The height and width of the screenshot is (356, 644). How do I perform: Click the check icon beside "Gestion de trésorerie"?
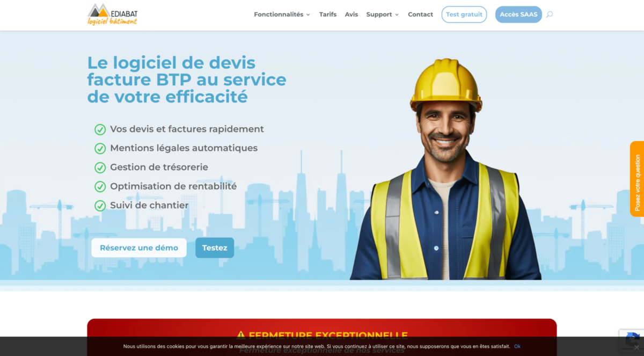tap(100, 168)
